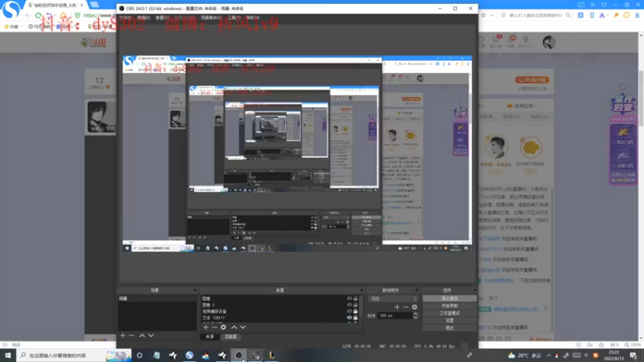Toggle lock on the 视频捕获设备 source

(x=356, y=311)
